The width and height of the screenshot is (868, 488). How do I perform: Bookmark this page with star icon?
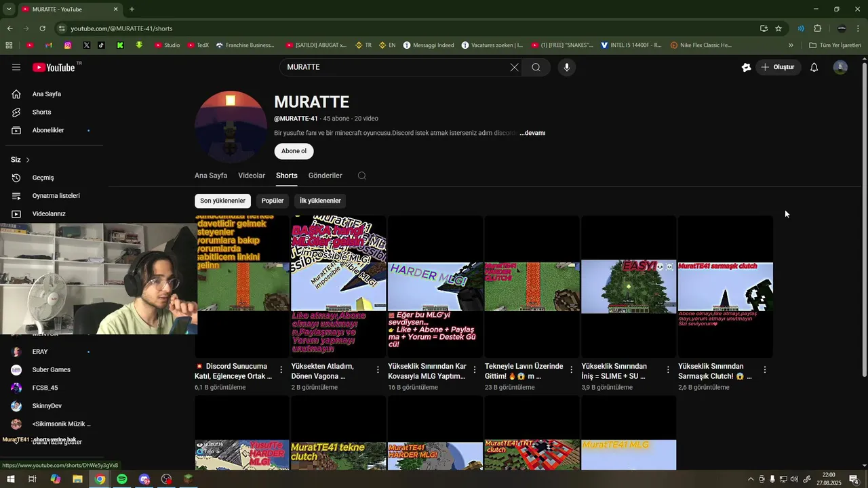click(x=778, y=28)
